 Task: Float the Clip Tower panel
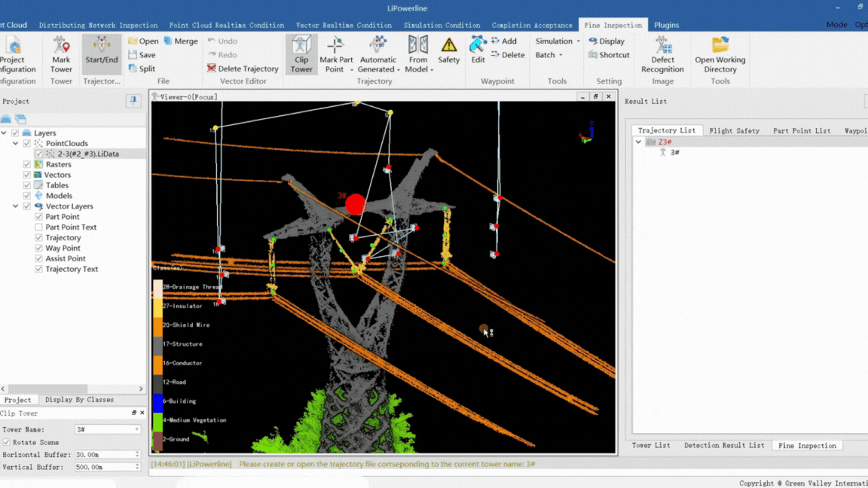(134, 413)
